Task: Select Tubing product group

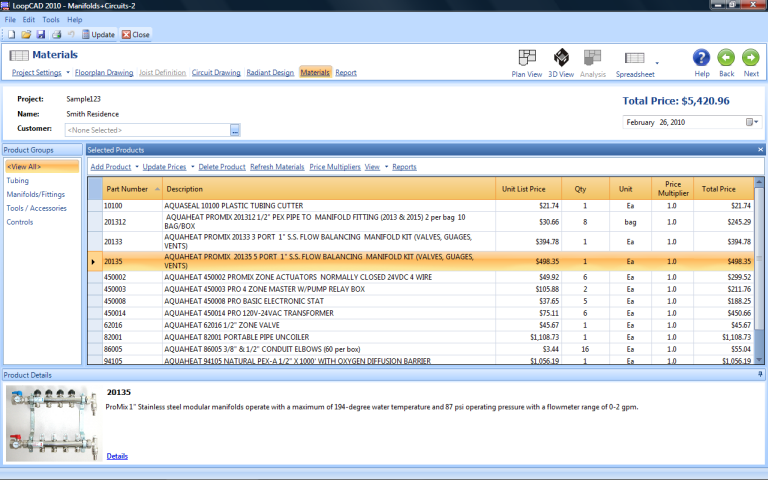Action: 18,180
